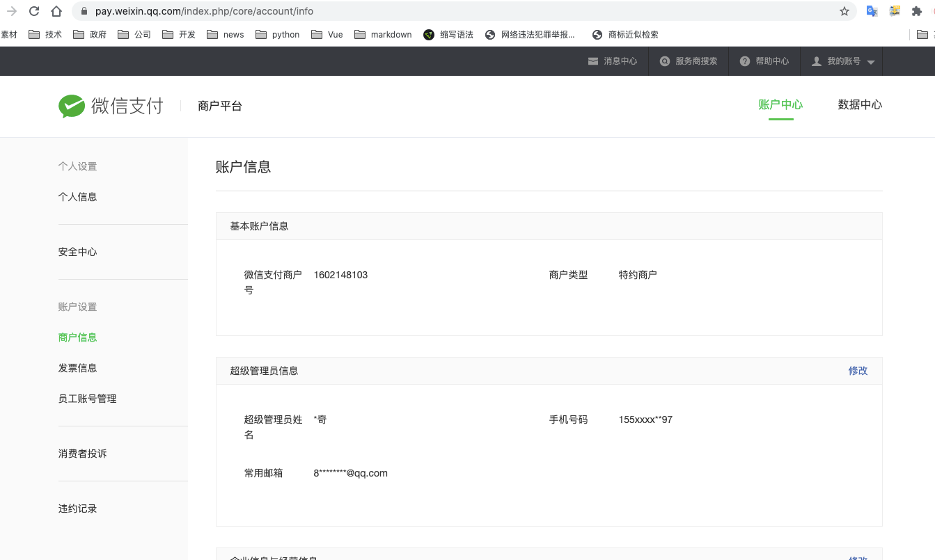935x560 pixels.
Task: Click the merchant type value 特约商户
Action: pyautogui.click(x=638, y=275)
